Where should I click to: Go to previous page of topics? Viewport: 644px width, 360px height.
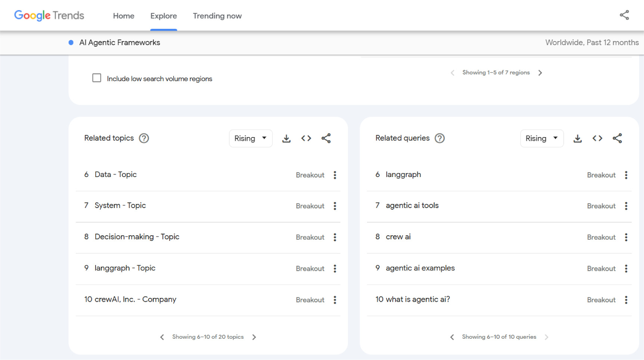pyautogui.click(x=162, y=337)
